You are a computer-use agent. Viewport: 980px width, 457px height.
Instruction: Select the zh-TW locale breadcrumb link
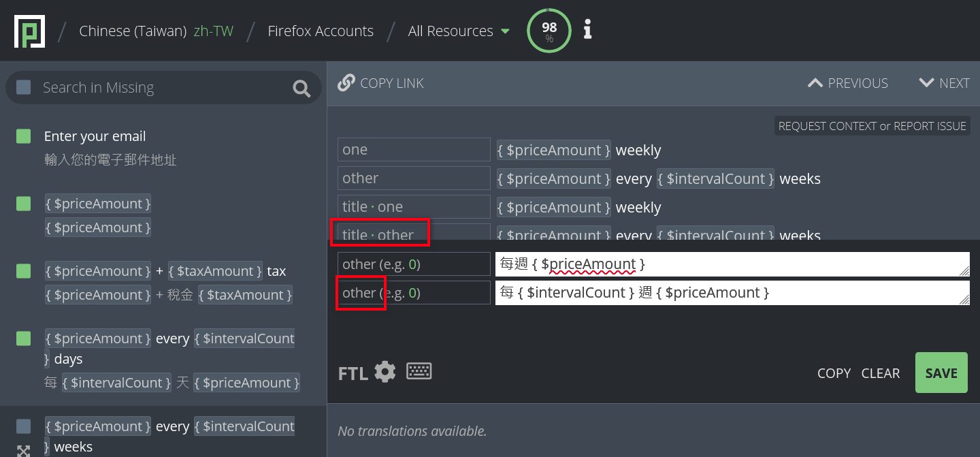coord(213,31)
